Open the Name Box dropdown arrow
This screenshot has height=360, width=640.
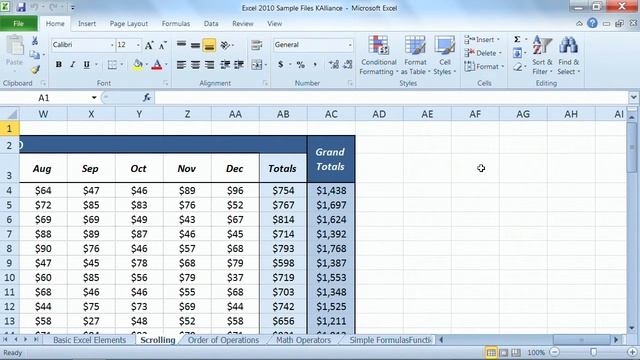94,98
